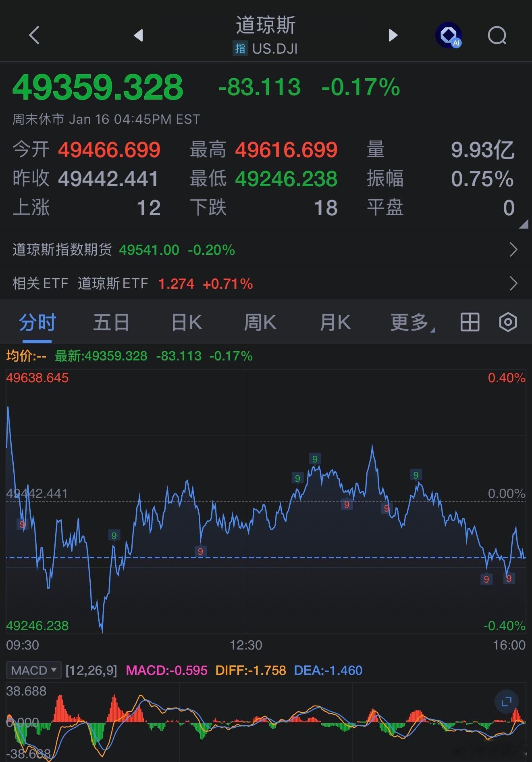
Task: Tap the MACD scale 38.688 label
Action: tap(26, 691)
